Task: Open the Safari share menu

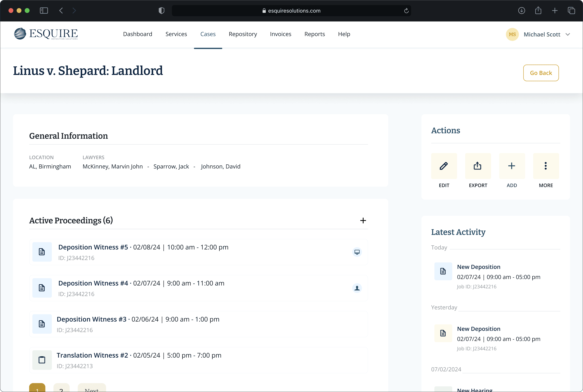Action: [x=538, y=11]
